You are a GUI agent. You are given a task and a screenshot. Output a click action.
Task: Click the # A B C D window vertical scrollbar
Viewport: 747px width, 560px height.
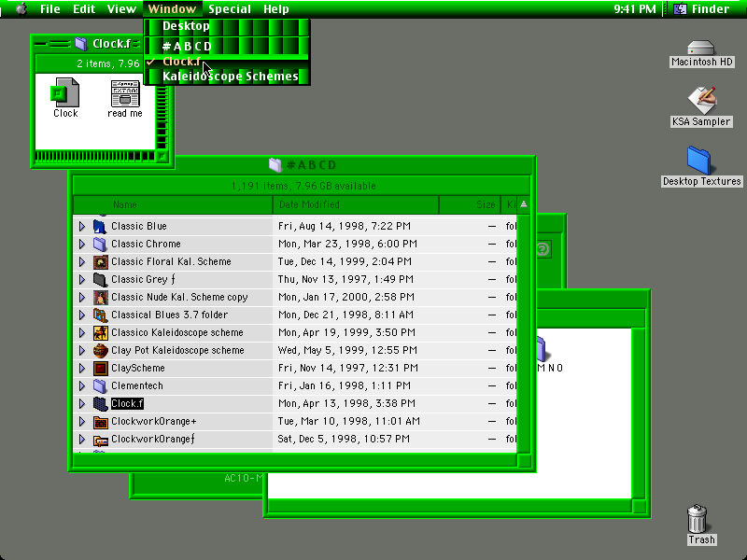pos(524,333)
